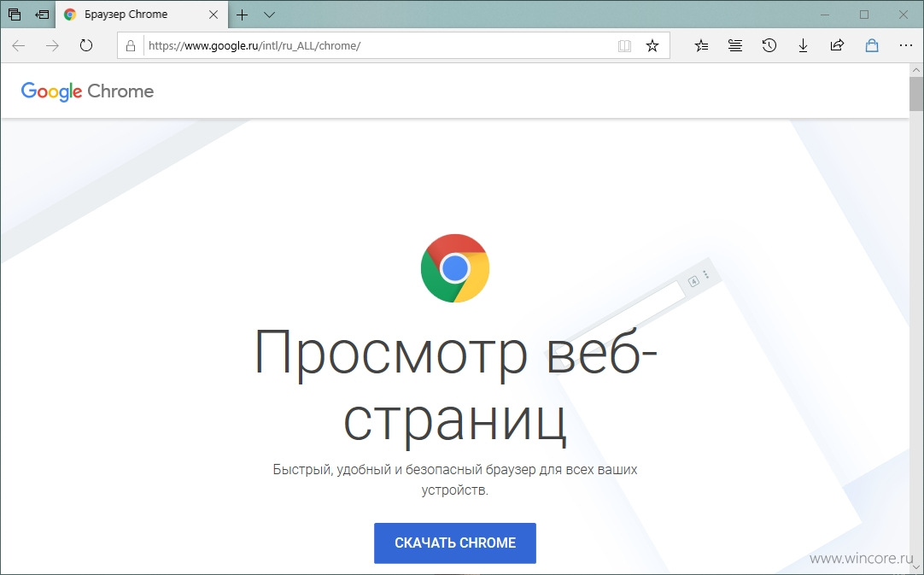Click the Быстрый, удобный и безопасный description text
Image resolution: width=924 pixels, height=575 pixels.
coord(455,479)
